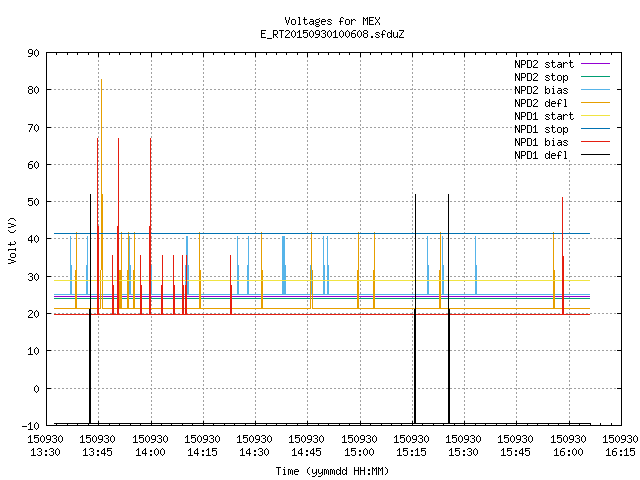Screen dimensions: 640x480
Task: Click the y-axis tick label 90
Action: click(x=33, y=53)
